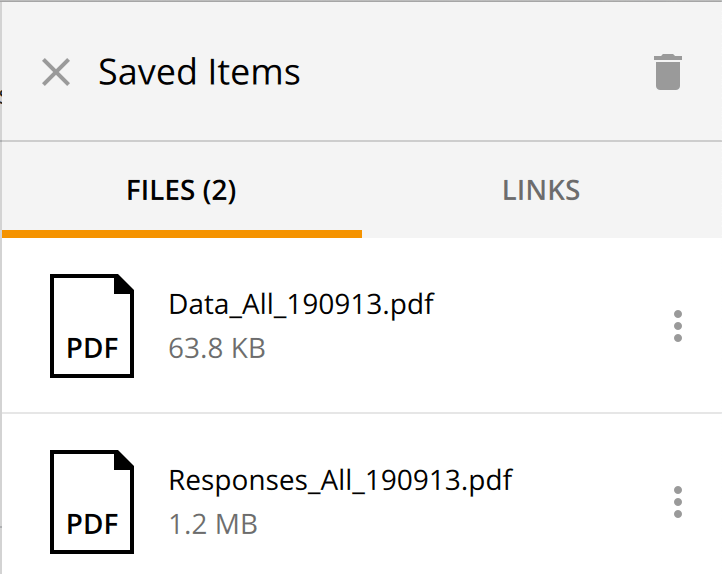Open more options for Responses_All_190913.pdf

click(x=678, y=502)
